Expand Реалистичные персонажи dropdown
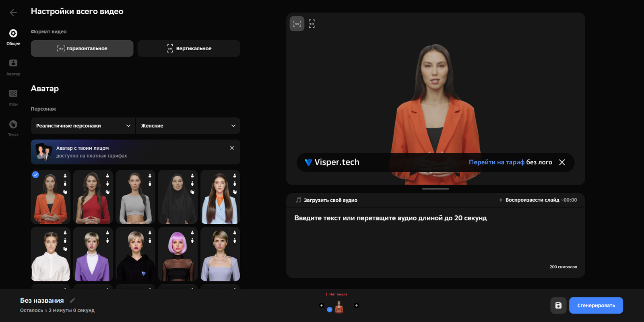This screenshot has height=322, width=644. pos(83,126)
